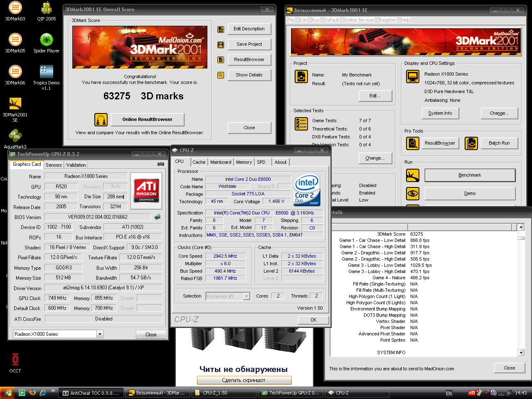Click the GPU-Z BIOS save chip icon
532x399 pixels.
point(158,217)
